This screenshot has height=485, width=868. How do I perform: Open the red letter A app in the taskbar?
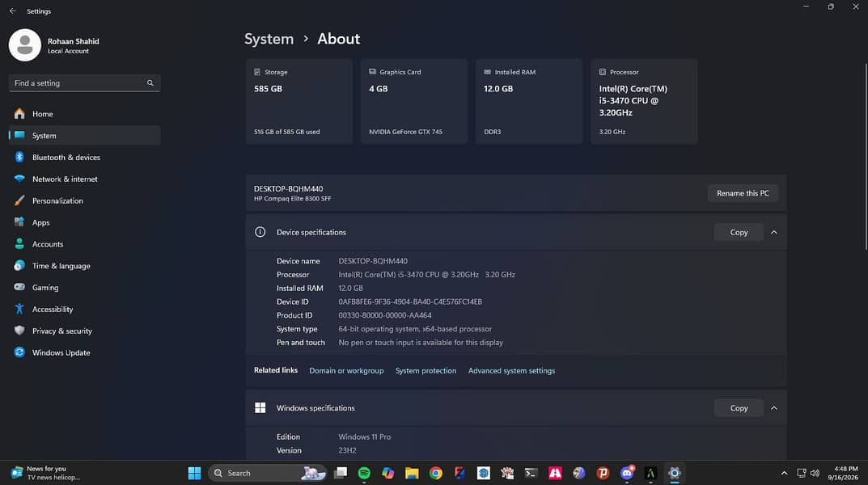(x=555, y=473)
